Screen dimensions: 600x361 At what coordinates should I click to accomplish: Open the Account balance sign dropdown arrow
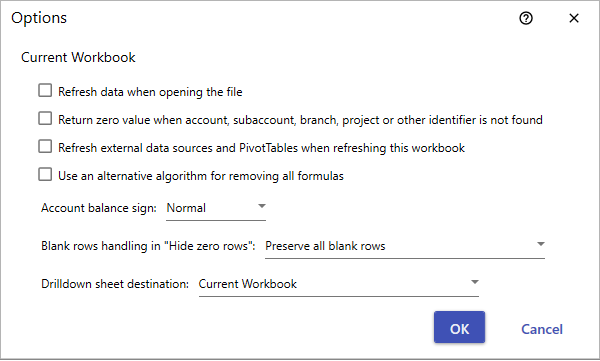coord(262,206)
